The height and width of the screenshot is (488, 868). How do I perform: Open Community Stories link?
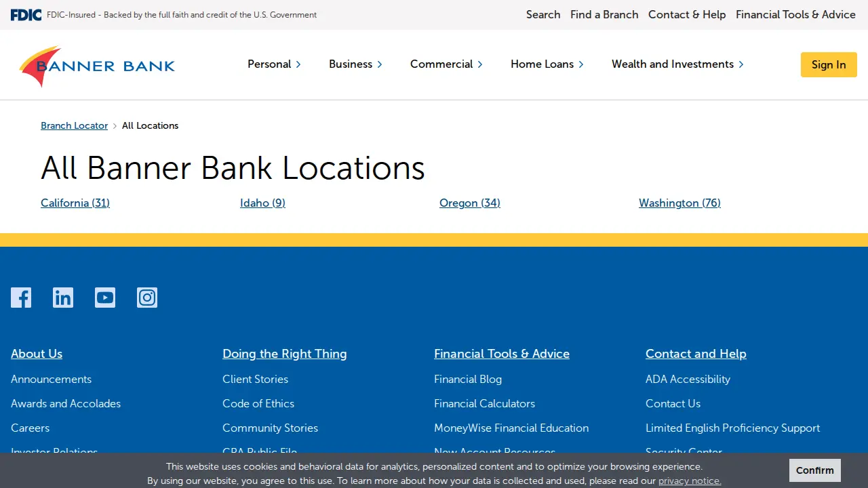click(x=270, y=428)
